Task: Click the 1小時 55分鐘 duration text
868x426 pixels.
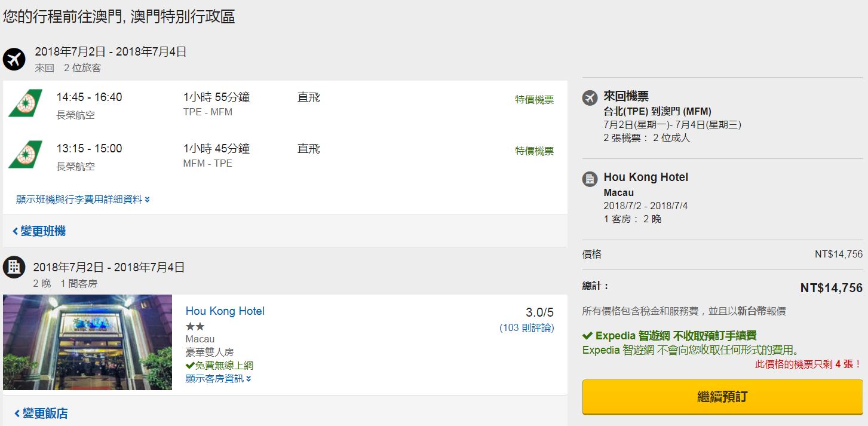Action: pyautogui.click(x=216, y=97)
